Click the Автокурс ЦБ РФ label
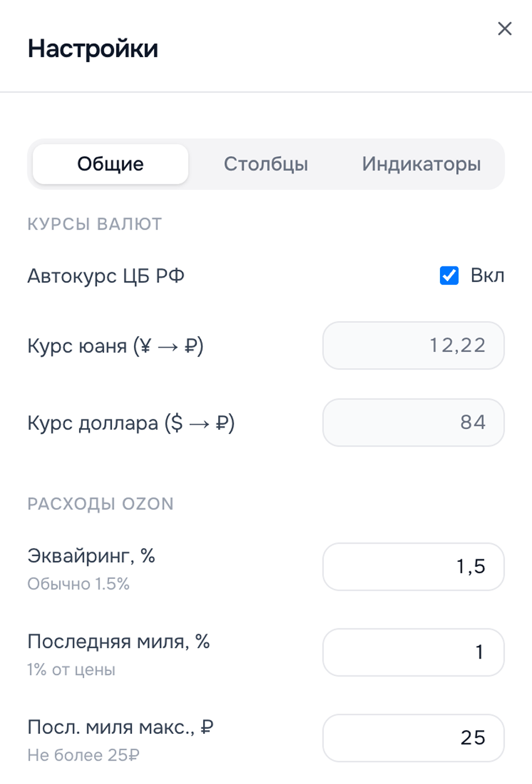This screenshot has height=784, width=532. click(x=106, y=276)
